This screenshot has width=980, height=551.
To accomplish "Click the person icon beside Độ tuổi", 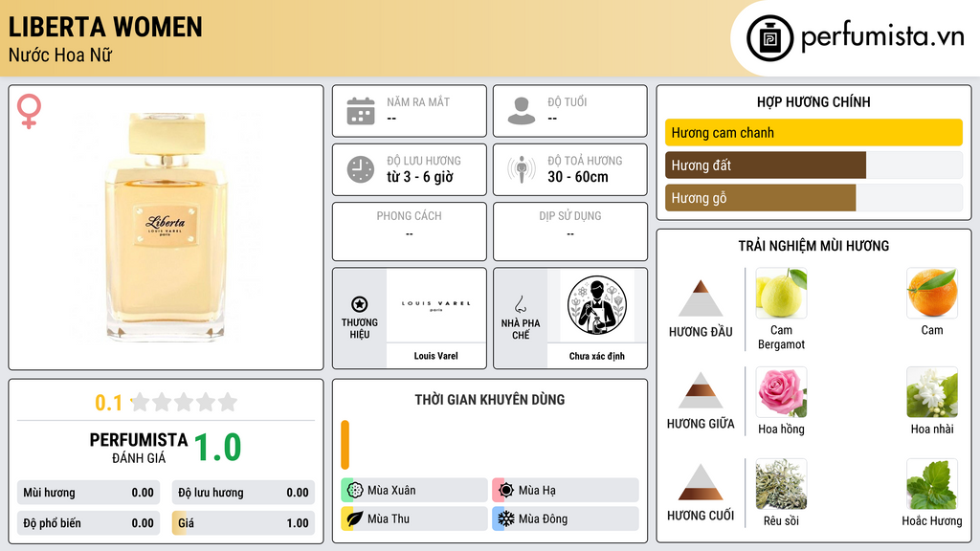I will [522, 111].
